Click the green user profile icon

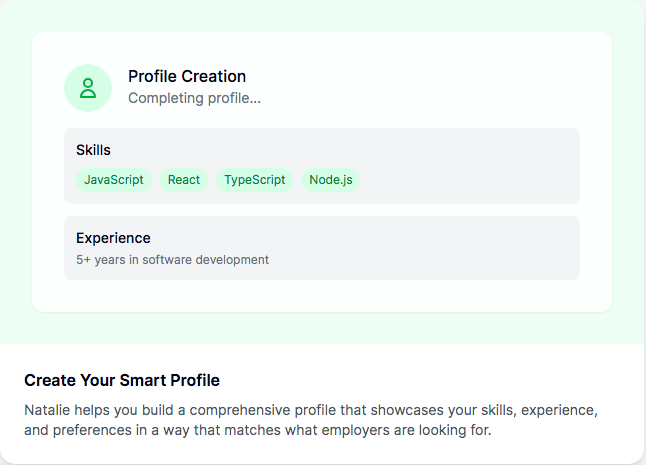tap(88, 88)
